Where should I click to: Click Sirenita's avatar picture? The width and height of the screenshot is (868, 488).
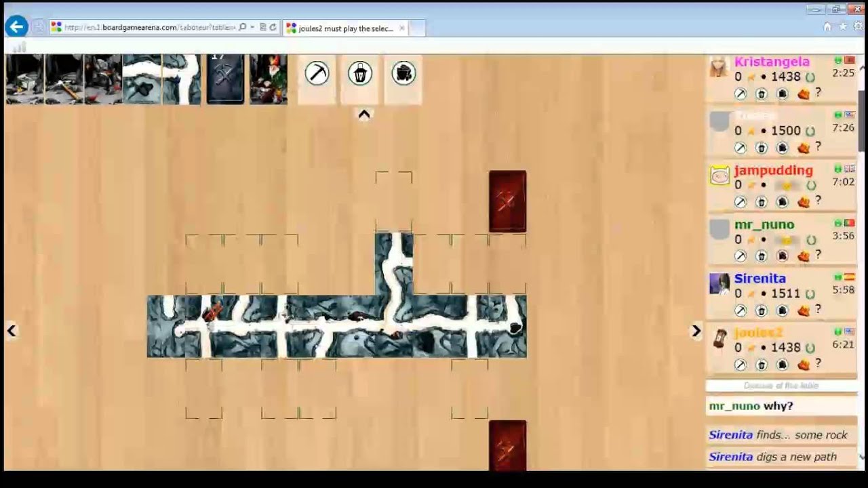tap(719, 284)
